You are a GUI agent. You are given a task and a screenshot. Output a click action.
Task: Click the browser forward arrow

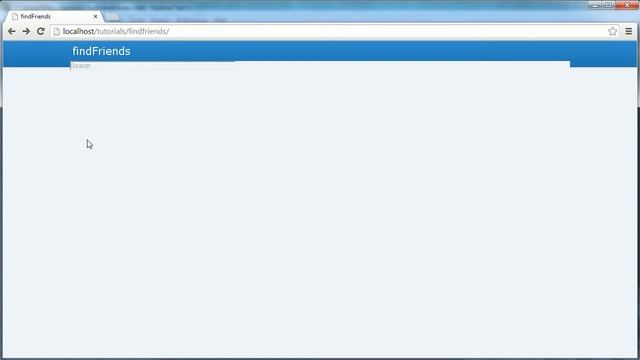click(26, 31)
